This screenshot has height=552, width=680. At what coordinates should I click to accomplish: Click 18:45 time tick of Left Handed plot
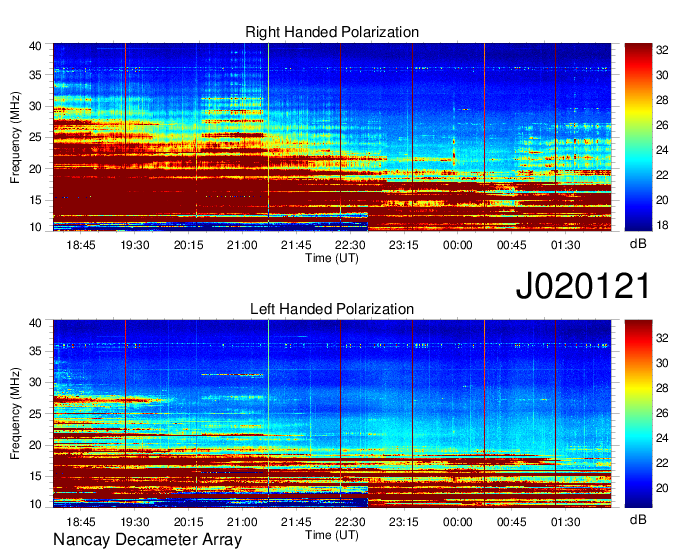tap(81, 522)
